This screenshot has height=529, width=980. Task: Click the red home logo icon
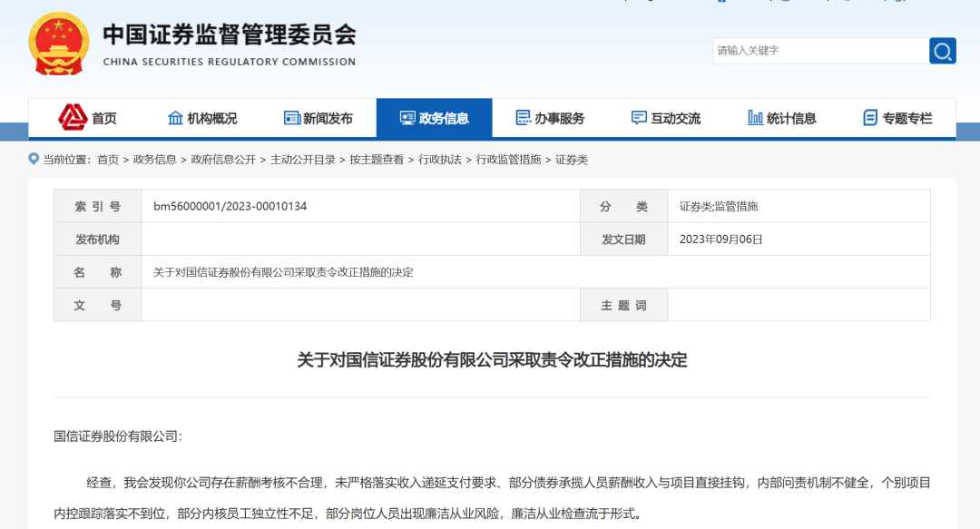point(73,117)
